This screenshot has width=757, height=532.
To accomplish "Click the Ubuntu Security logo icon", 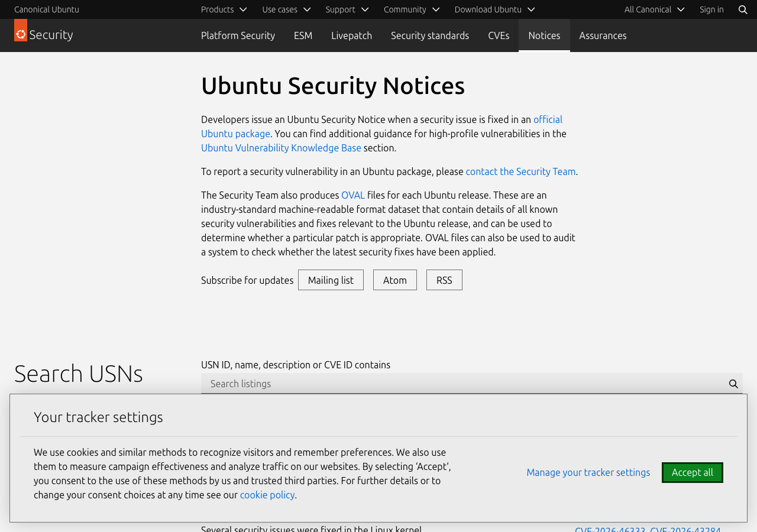I will [21, 30].
